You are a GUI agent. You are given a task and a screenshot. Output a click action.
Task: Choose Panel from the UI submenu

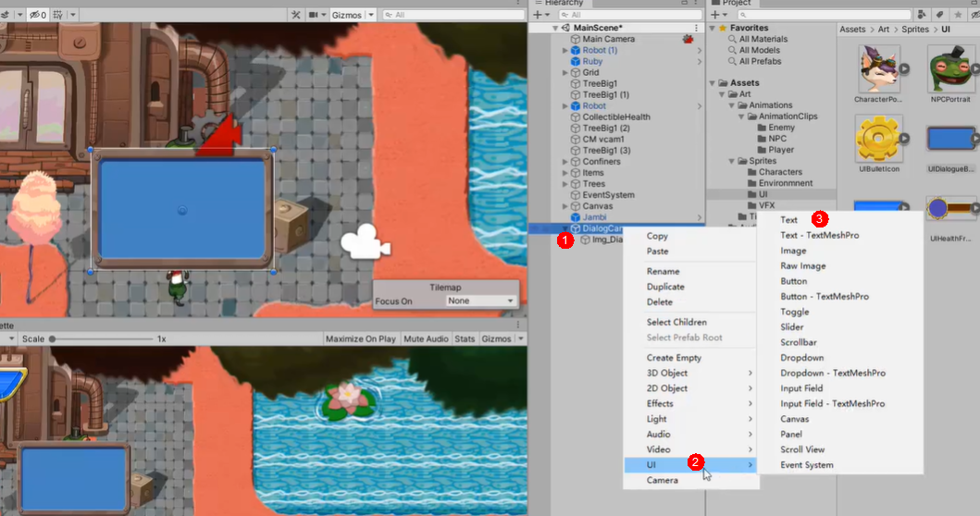[791, 435]
